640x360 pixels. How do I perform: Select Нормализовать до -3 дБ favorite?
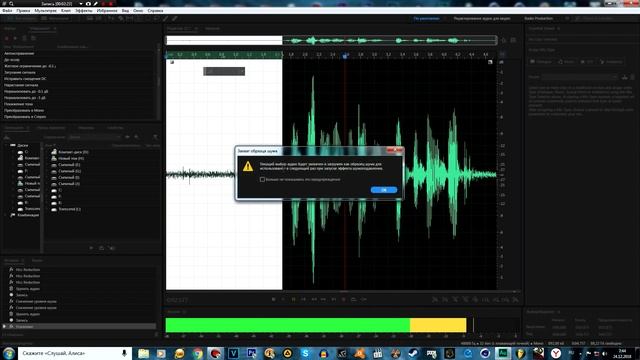pyautogui.click(x=25, y=98)
